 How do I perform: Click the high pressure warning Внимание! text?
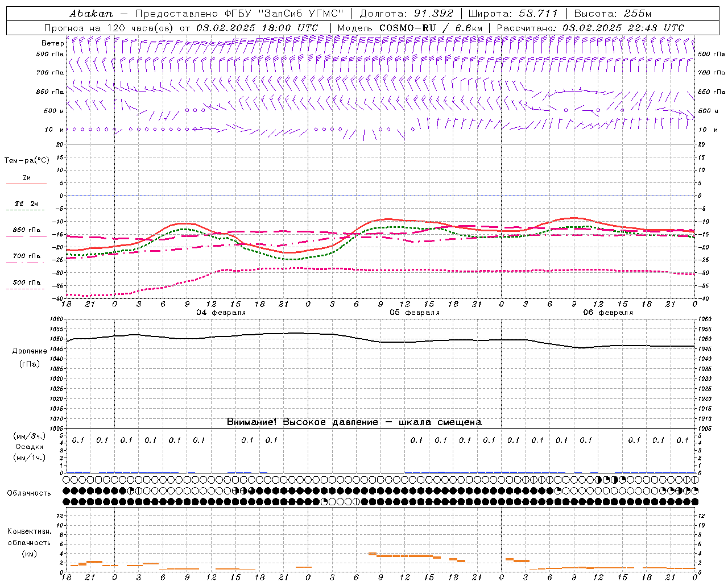click(x=354, y=422)
